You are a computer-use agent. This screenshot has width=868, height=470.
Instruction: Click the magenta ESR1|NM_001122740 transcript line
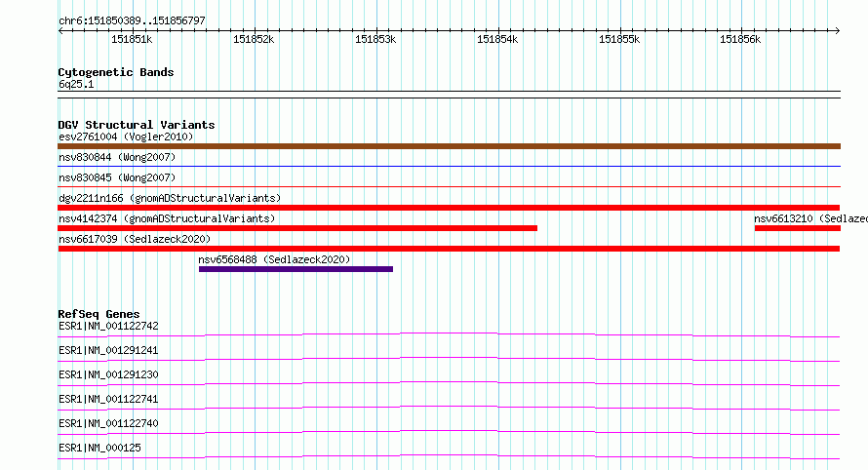tap(449, 432)
